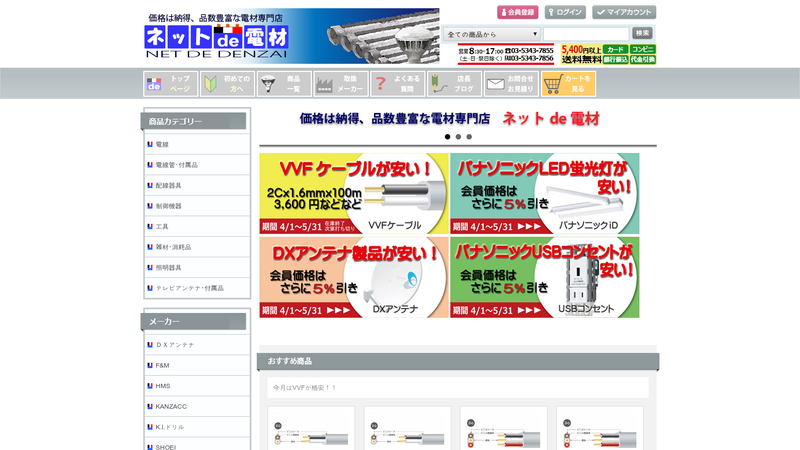The width and height of the screenshot is (800, 450).
Task: Click the green カード payment badge
Action: [615, 49]
